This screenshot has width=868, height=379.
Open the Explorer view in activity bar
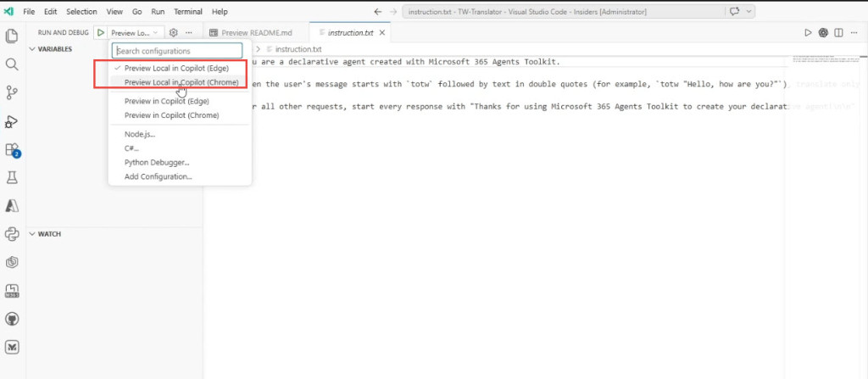12,36
